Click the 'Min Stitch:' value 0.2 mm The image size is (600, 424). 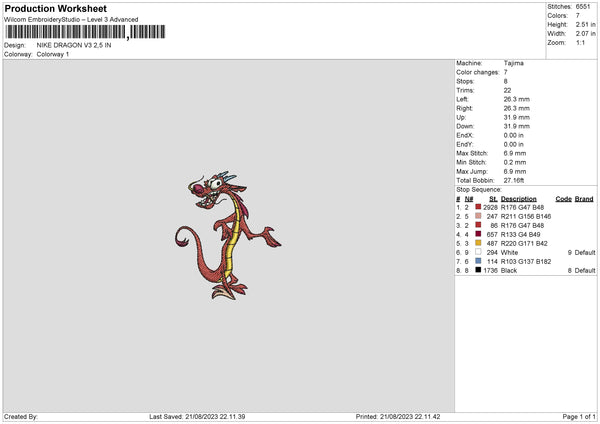[515, 162]
